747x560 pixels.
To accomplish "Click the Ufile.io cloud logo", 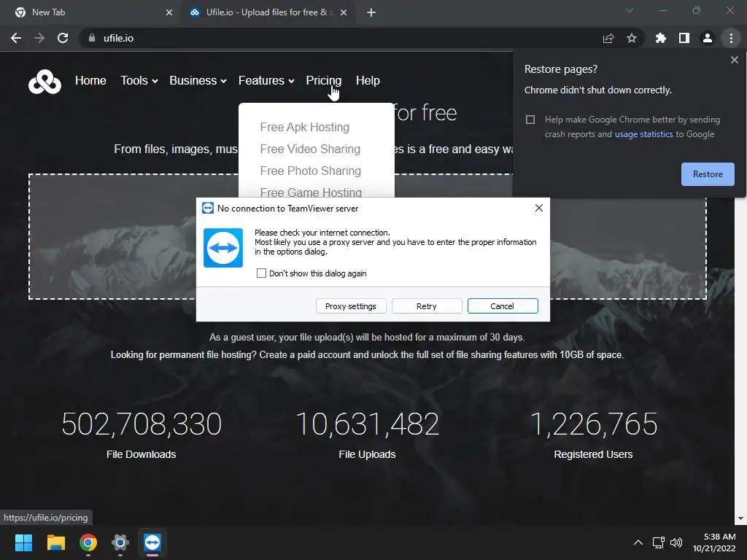I will click(44, 82).
